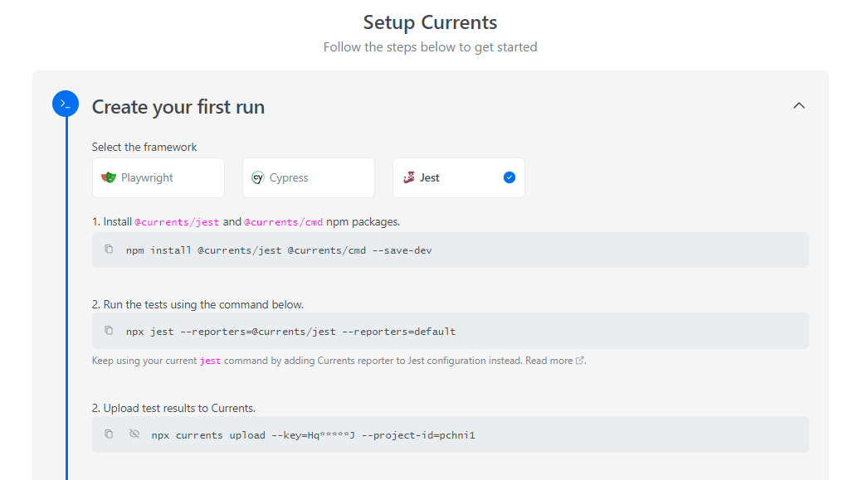The width and height of the screenshot is (868, 480).
Task: Click the Setup Currents heading
Action: (430, 22)
